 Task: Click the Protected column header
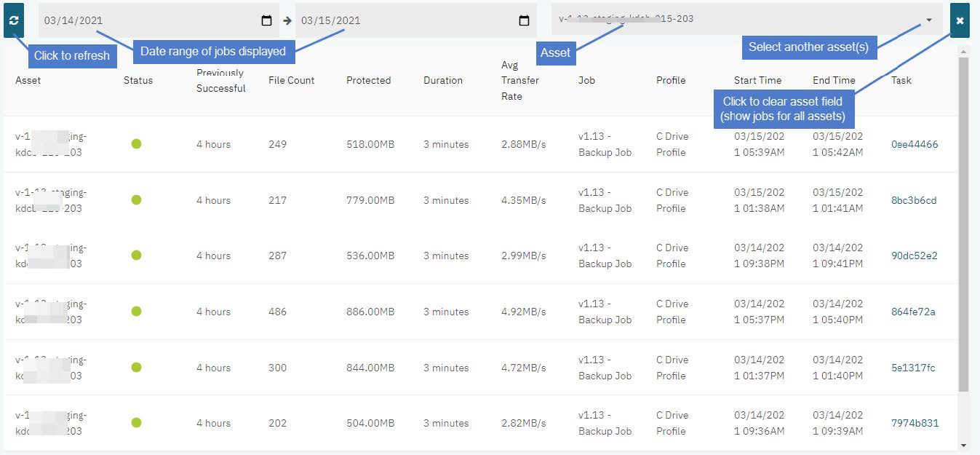click(368, 80)
